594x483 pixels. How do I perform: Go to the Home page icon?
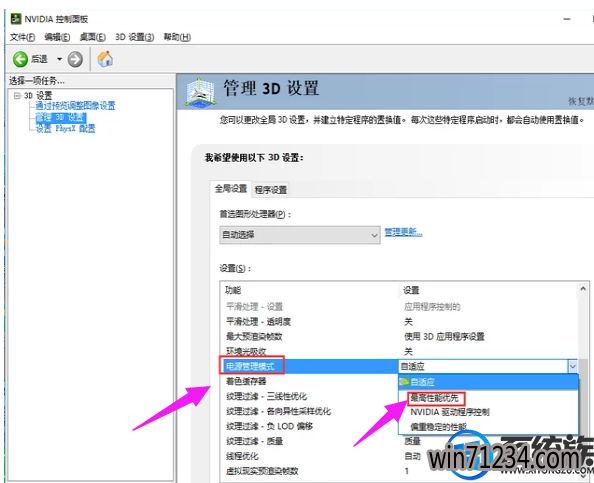pyautogui.click(x=105, y=59)
